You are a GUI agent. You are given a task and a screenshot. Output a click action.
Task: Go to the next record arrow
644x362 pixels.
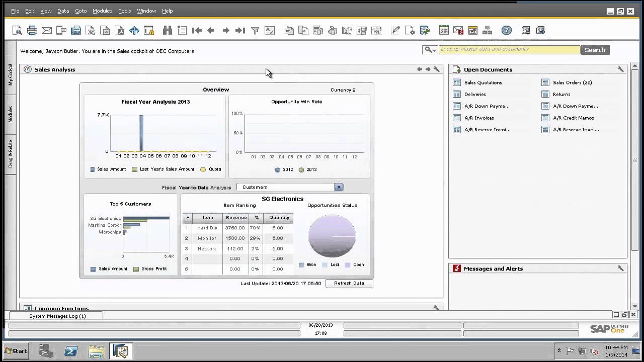click(226, 31)
